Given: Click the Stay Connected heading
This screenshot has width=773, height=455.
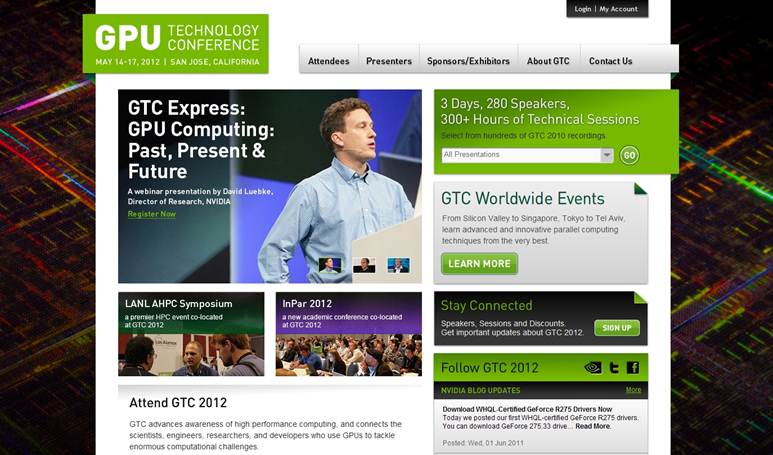Looking at the screenshot, I should pos(487,306).
